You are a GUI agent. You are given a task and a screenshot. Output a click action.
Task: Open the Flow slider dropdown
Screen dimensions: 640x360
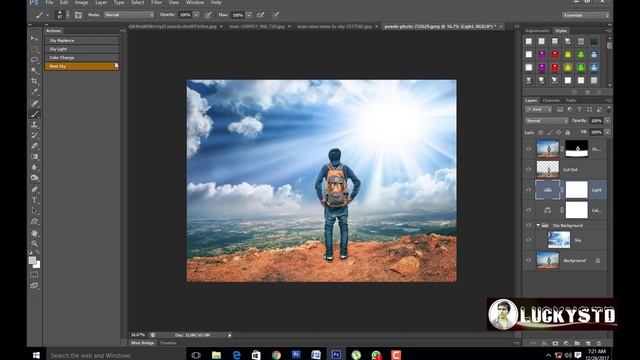(x=249, y=15)
